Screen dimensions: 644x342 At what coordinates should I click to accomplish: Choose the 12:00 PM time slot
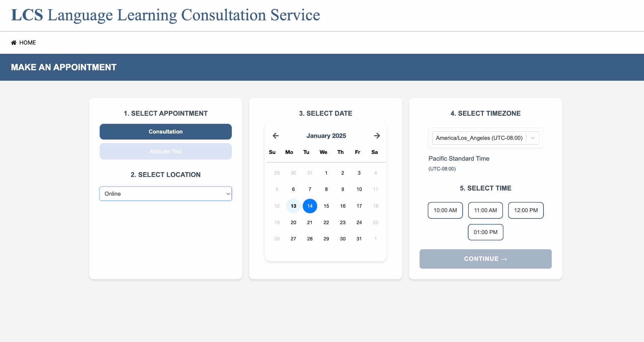pyautogui.click(x=526, y=210)
